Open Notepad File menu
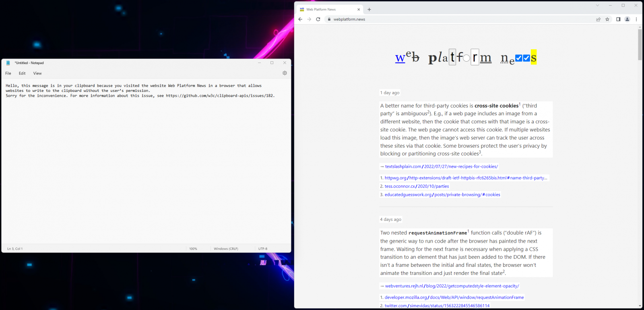Screen dimensions: 644x310 click(x=8, y=73)
